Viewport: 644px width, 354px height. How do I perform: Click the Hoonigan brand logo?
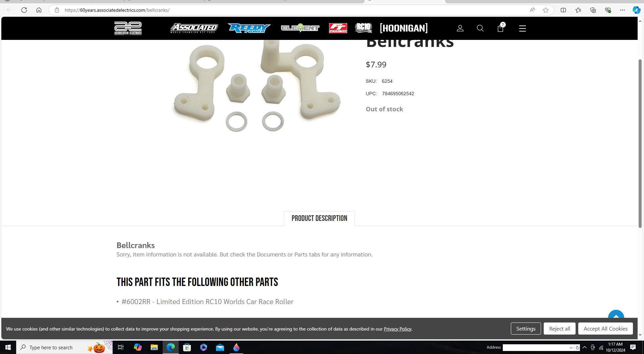point(404,28)
